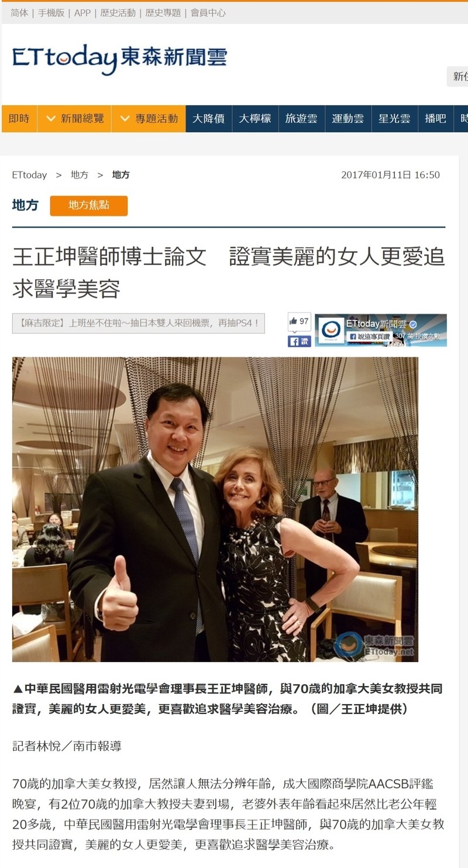
Task: Go to the 旅遊雲 section
Action: pyautogui.click(x=301, y=119)
